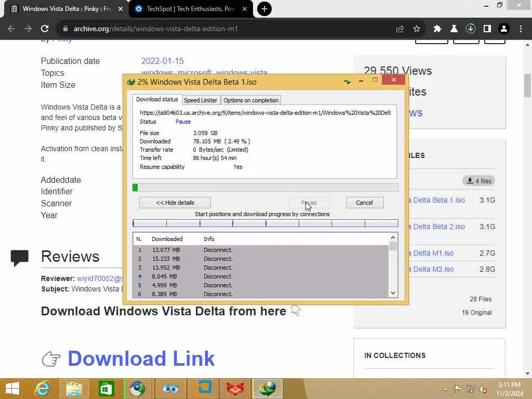Click the overall download progress bar
The width and height of the screenshot is (532, 399).
pos(265,188)
